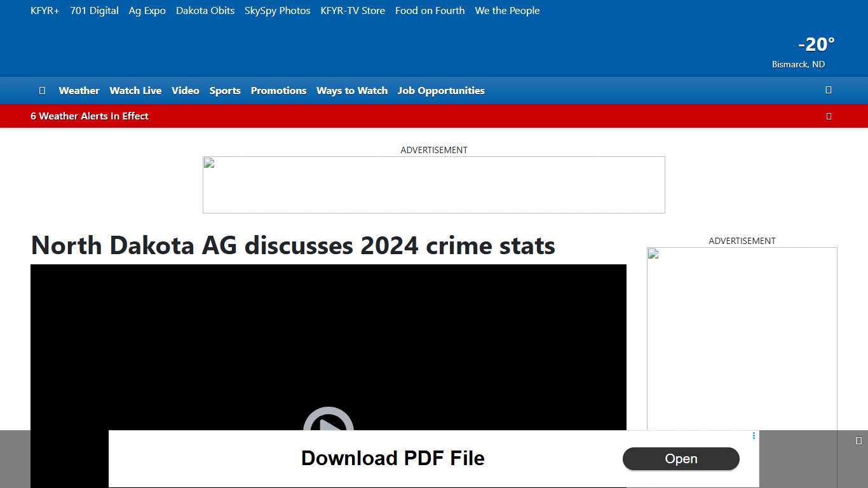Click the AdChoices icon on the PDF ad
Screen dimensions: 868x488
753,436
